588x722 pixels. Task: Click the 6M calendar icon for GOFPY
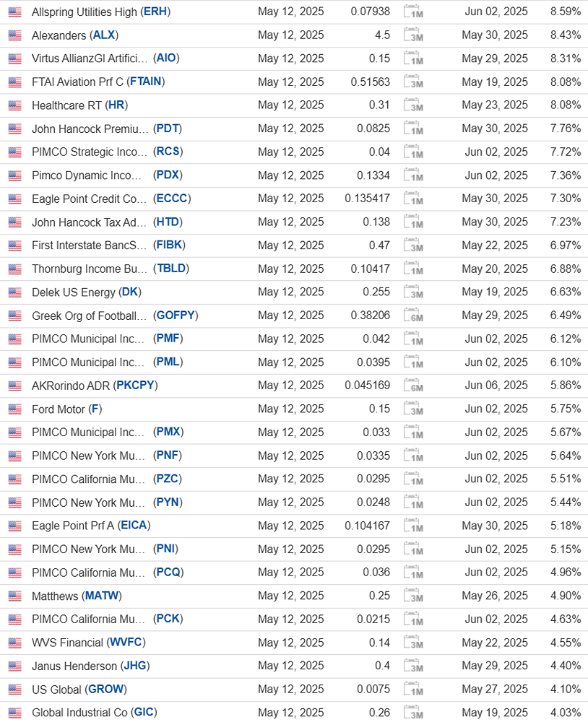click(413, 316)
